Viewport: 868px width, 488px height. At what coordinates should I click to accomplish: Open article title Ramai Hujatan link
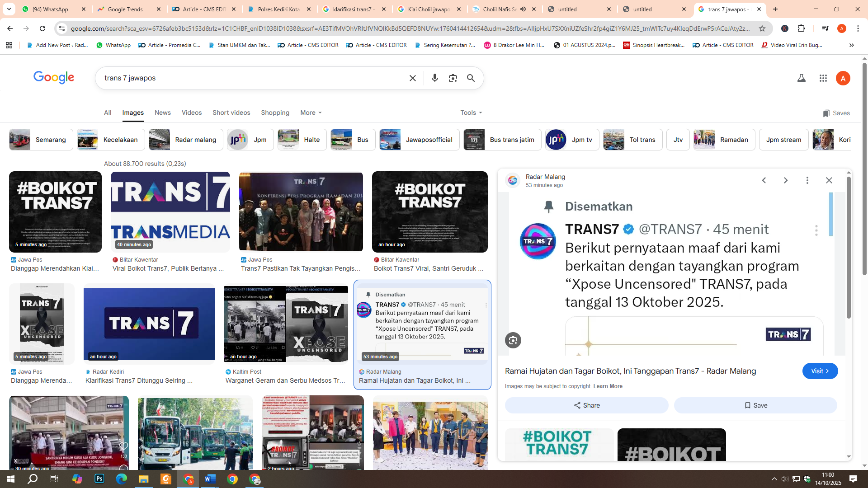pos(630,371)
